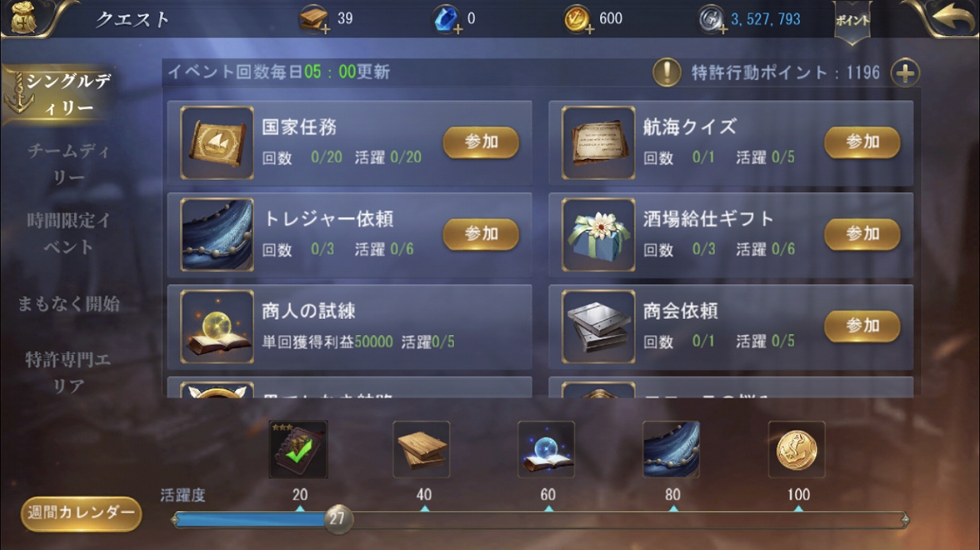Image resolution: width=980 pixels, height=550 pixels.
Task: Open the money bag icon
Action: [x=24, y=18]
